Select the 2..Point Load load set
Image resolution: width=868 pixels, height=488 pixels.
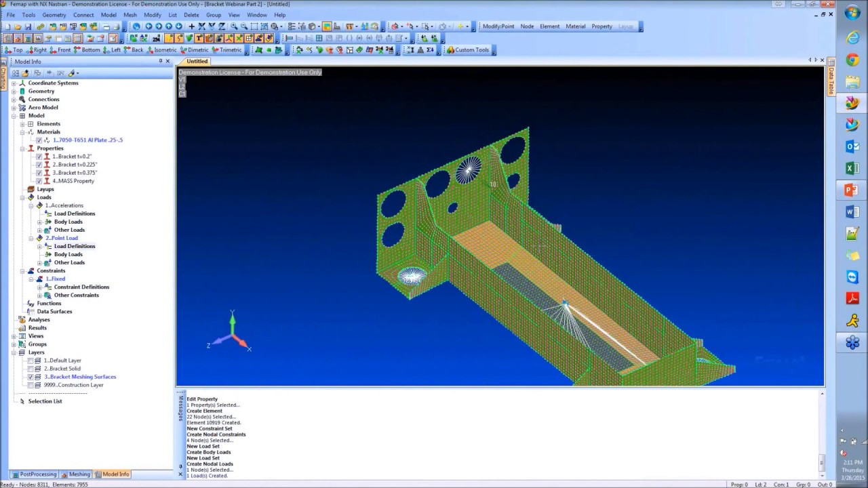62,238
